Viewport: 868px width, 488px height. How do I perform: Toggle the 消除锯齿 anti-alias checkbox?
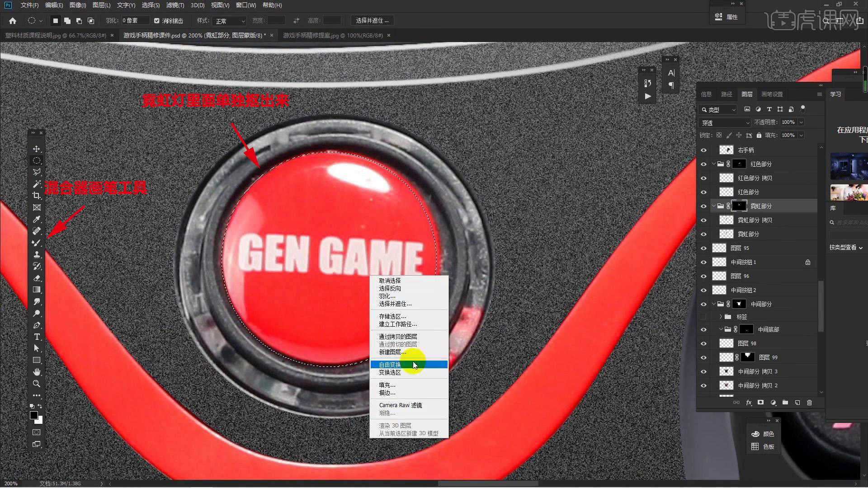[x=156, y=21]
